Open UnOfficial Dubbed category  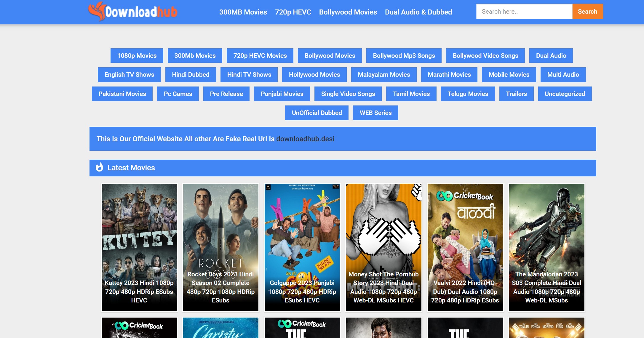pos(317,113)
